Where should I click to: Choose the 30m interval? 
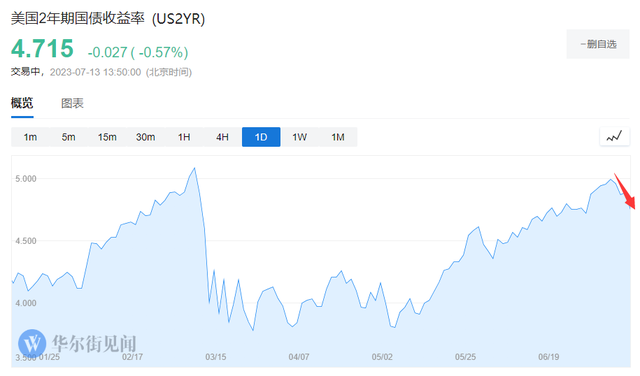click(145, 137)
